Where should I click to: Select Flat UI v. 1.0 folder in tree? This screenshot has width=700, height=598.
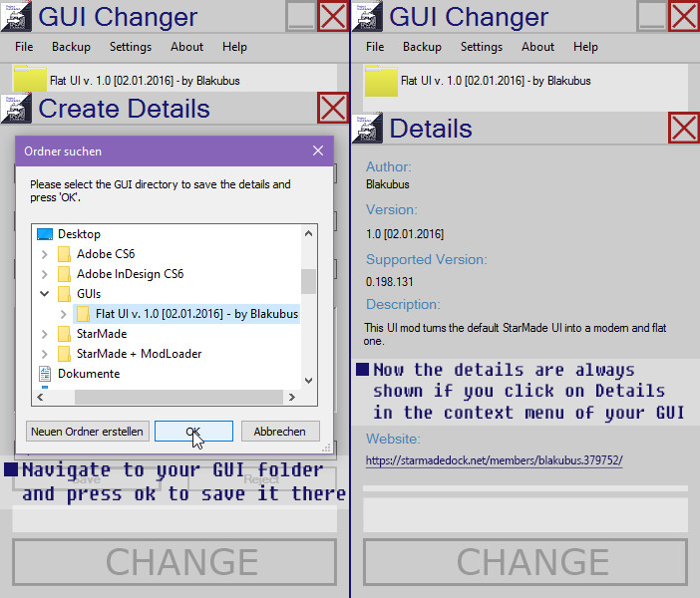click(196, 314)
